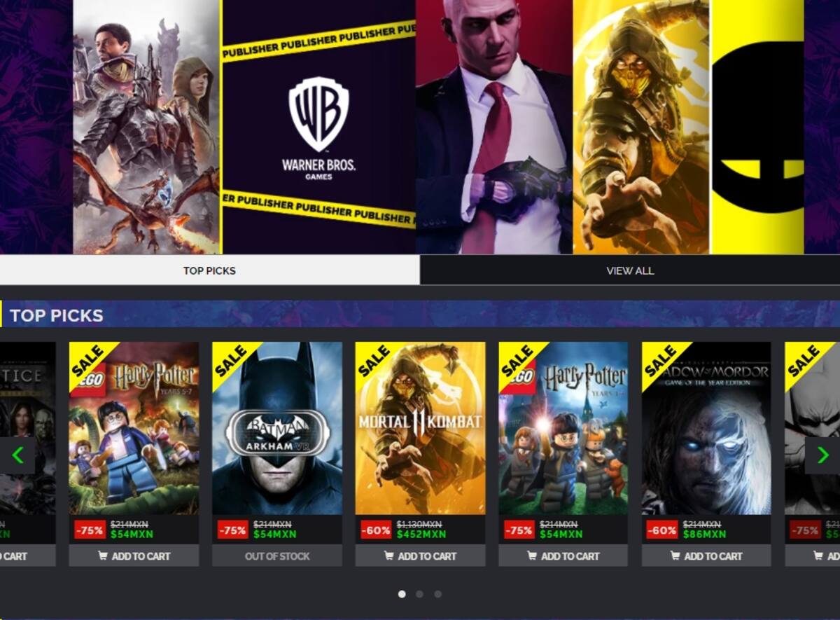Viewport: 840px width, 620px height.
Task: Click the -60% discount badge on Mortal Kombat 11
Action: [x=376, y=530]
